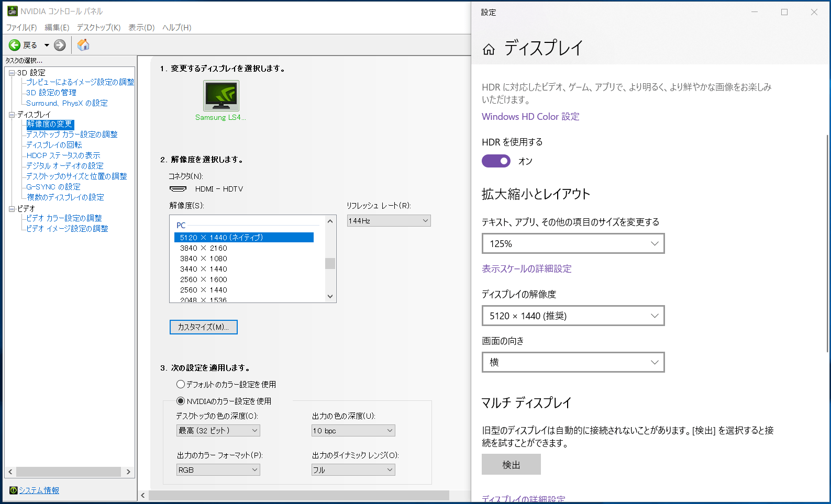
Task: Open デスクトップ カラー設定の調整
Action: click(72, 135)
